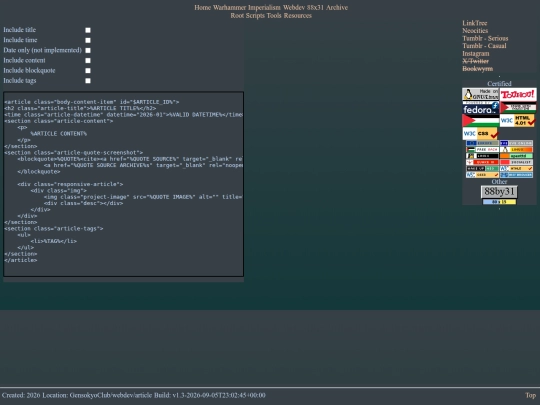This screenshot has width=540, height=405.
Task: Click the %ARTICLE CONTENT% line in code
Action: click(59, 134)
